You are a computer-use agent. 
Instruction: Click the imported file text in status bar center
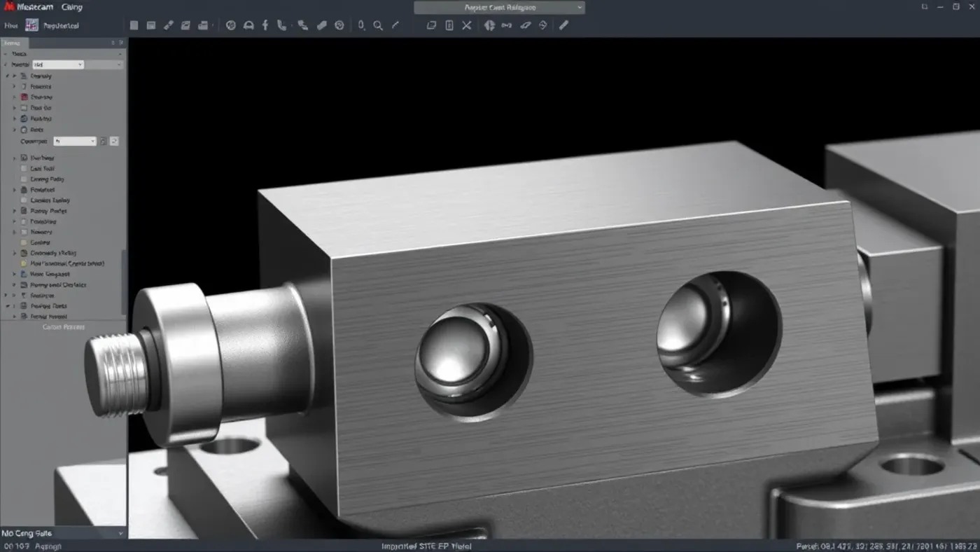[426, 546]
